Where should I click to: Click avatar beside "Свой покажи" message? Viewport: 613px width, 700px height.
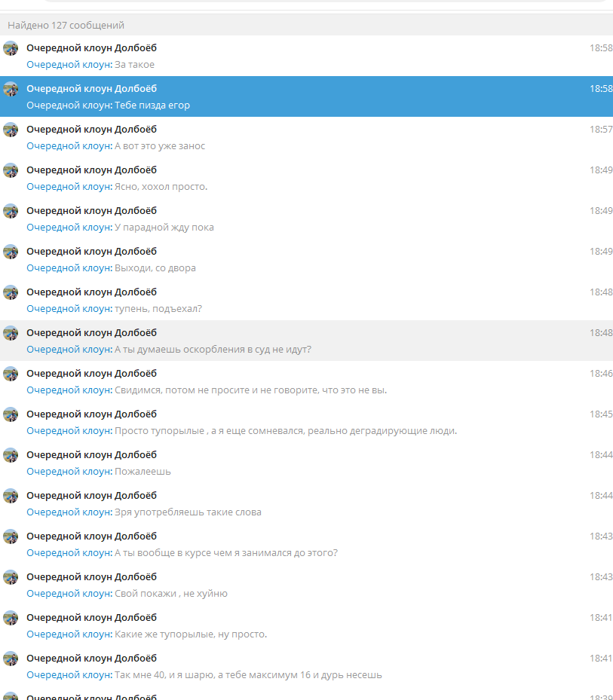point(11,576)
